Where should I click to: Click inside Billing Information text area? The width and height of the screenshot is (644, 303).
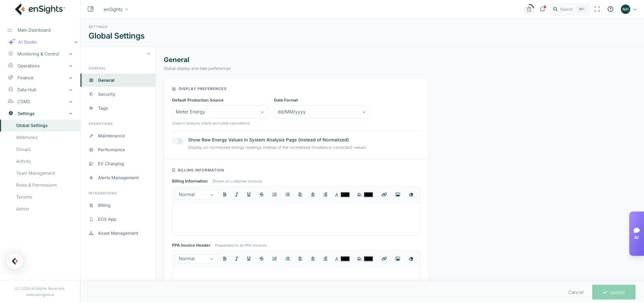tap(296, 219)
